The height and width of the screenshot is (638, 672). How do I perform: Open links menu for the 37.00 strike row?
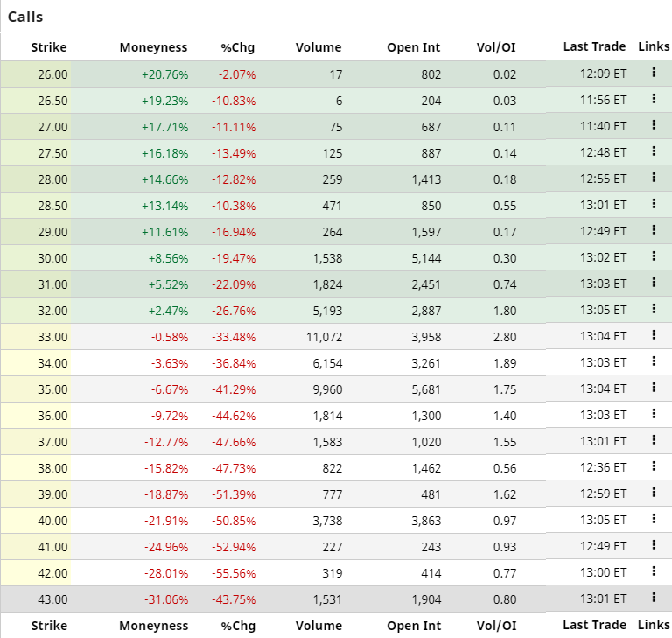tap(654, 439)
